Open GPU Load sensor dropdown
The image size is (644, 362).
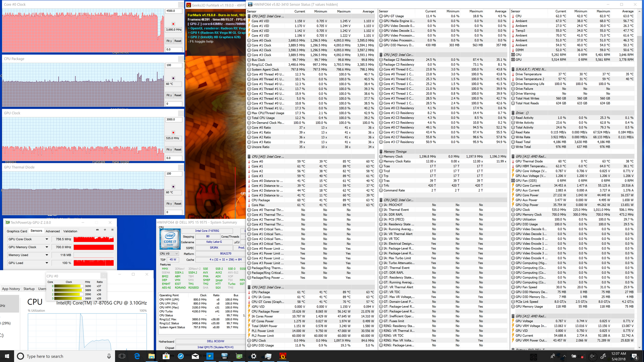(x=47, y=263)
